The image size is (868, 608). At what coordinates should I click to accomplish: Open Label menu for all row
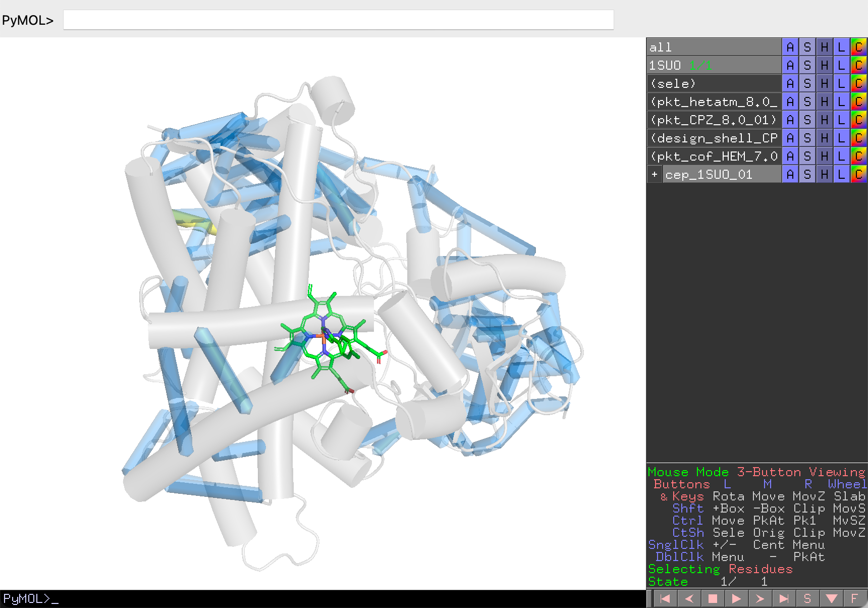pos(842,47)
